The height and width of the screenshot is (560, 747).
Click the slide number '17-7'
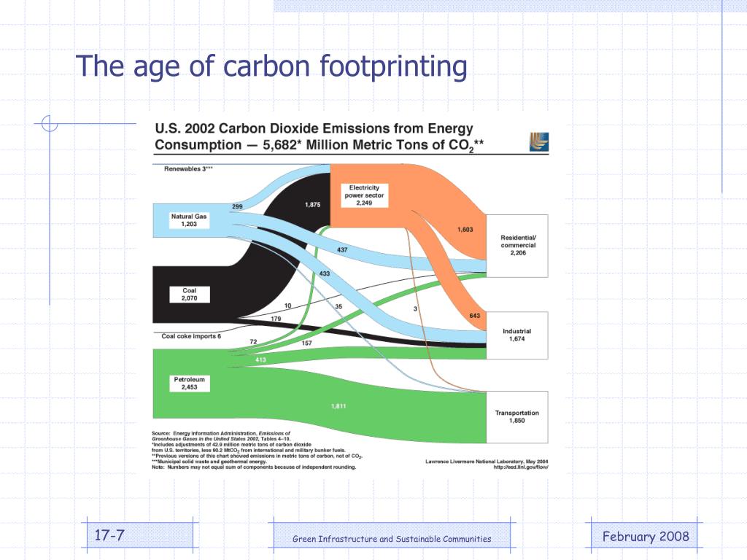coord(109,535)
